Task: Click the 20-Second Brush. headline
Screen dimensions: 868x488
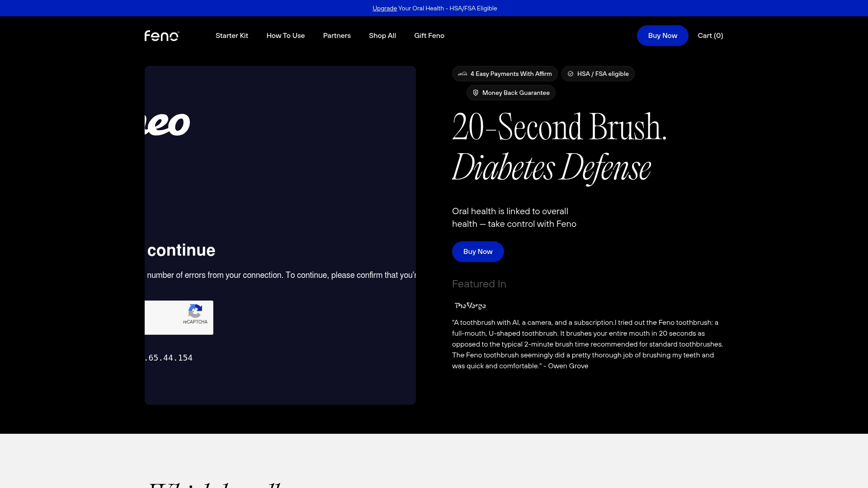Action: (x=559, y=127)
